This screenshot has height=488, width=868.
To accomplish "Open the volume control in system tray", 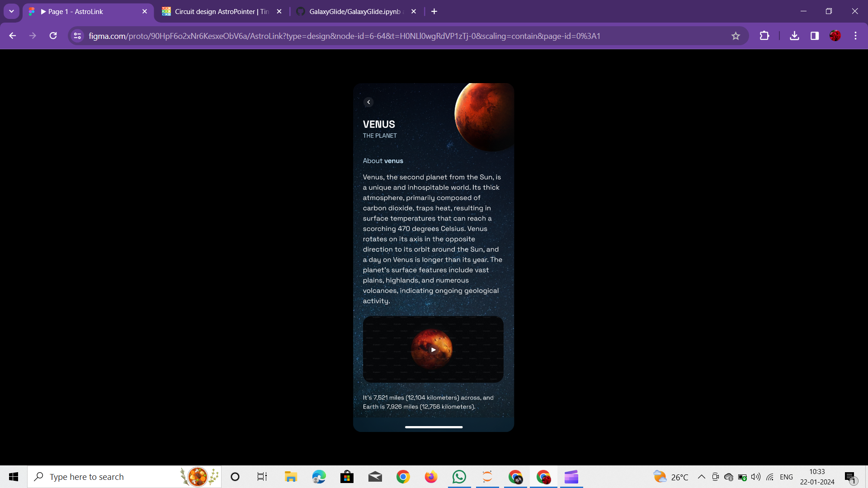I will [x=755, y=477].
